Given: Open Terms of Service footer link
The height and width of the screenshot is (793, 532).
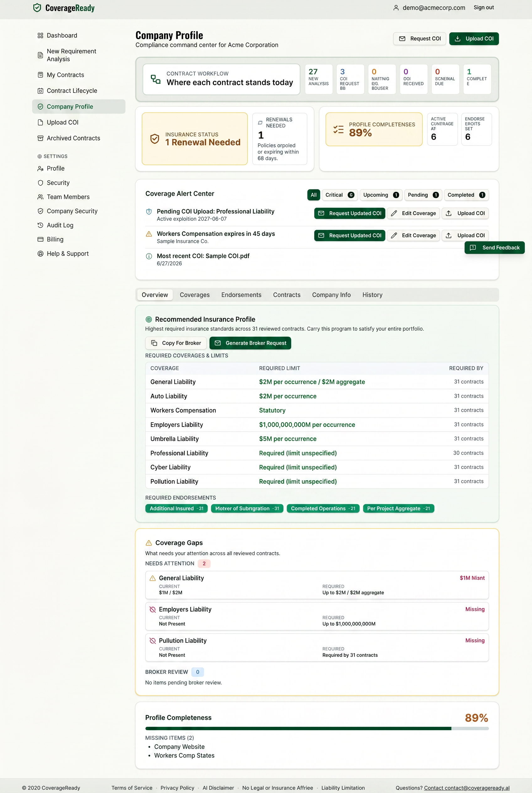Looking at the screenshot, I should tap(132, 788).
